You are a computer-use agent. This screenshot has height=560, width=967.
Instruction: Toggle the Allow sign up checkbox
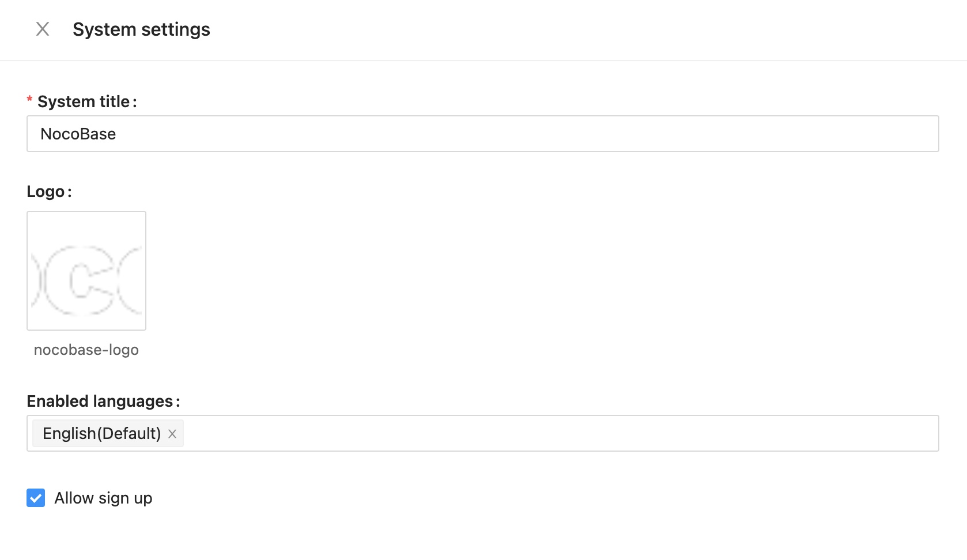(36, 498)
